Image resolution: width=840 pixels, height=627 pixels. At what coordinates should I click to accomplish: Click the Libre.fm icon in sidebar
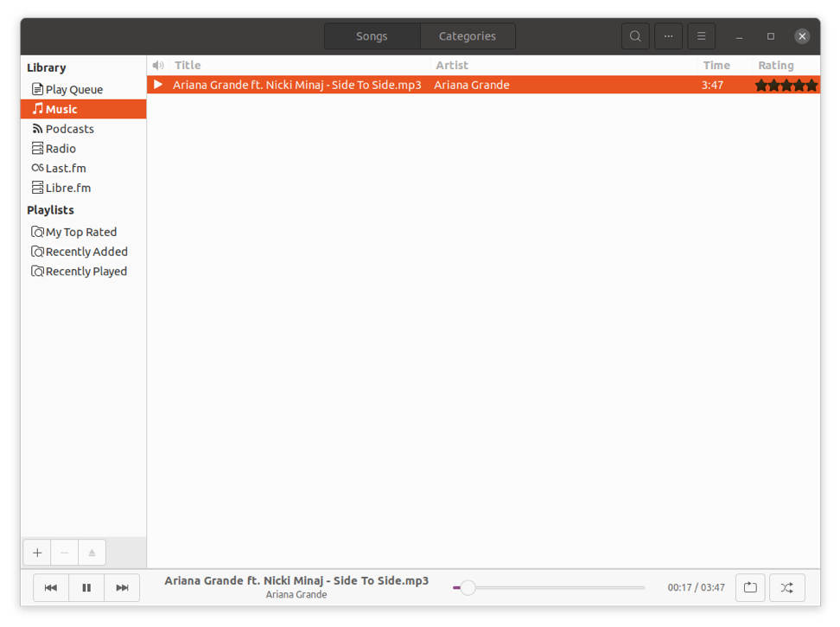(x=37, y=188)
